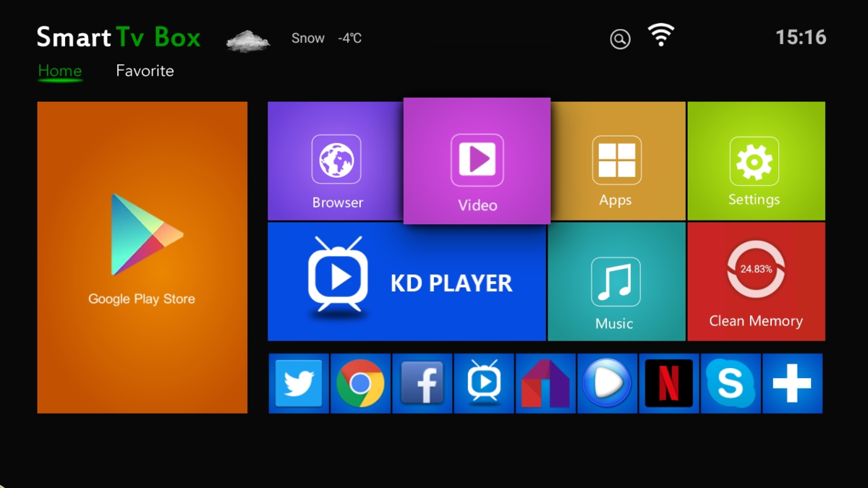Launch the Chrome shortcut

click(360, 383)
